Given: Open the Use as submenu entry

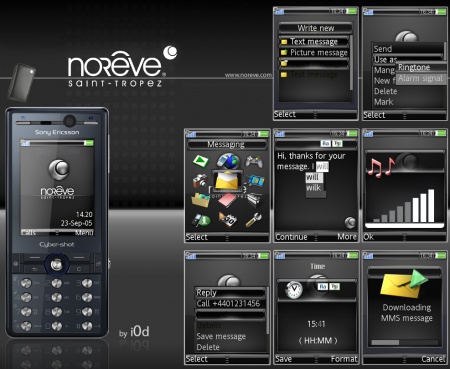Looking at the screenshot, I should click(x=385, y=59).
